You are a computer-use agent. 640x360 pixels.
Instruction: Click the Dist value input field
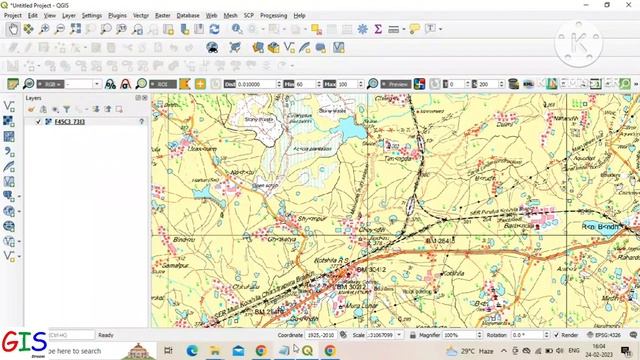259,84
